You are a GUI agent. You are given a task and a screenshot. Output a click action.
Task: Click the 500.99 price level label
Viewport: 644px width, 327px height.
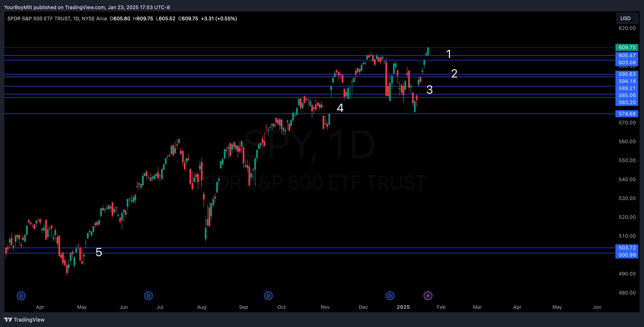pyautogui.click(x=627, y=255)
